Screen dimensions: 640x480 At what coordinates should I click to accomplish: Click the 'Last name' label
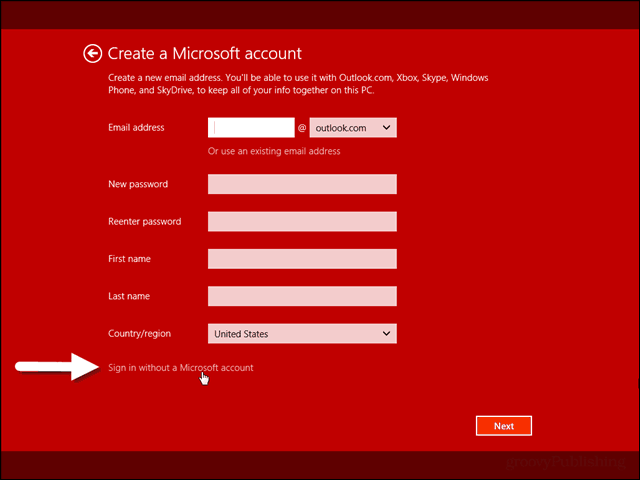[129, 296]
